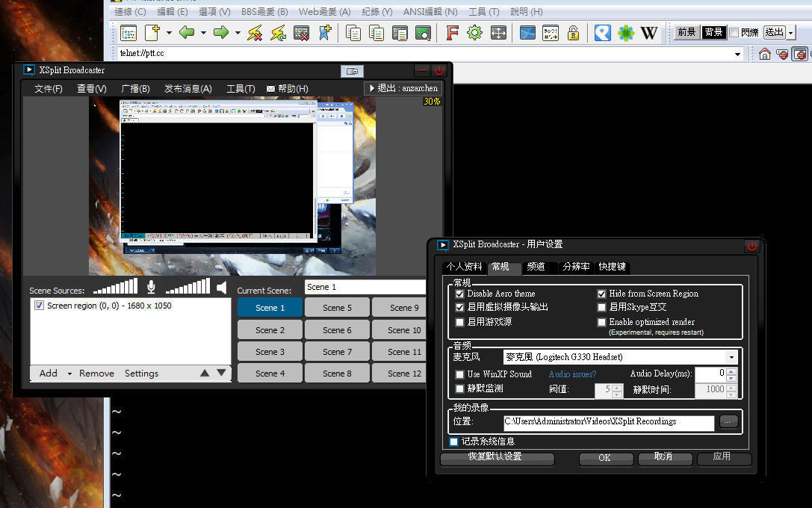Switch to Scene 5
Image resolution: width=812 pixels, height=508 pixels.
pos(338,308)
